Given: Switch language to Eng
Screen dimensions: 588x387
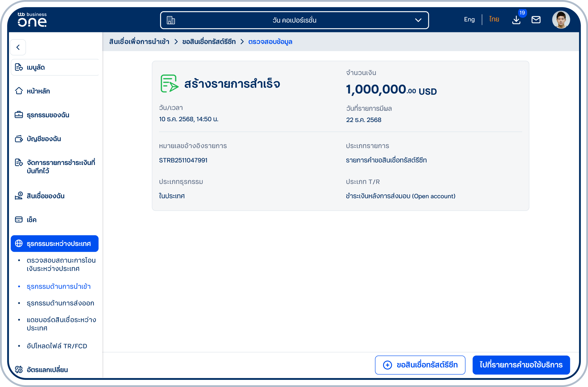Looking at the screenshot, I should click(469, 20).
